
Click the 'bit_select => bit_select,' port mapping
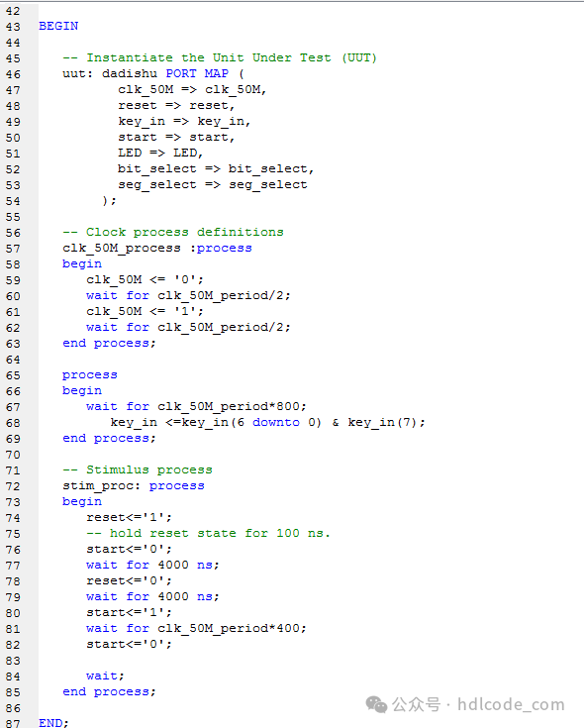point(216,168)
